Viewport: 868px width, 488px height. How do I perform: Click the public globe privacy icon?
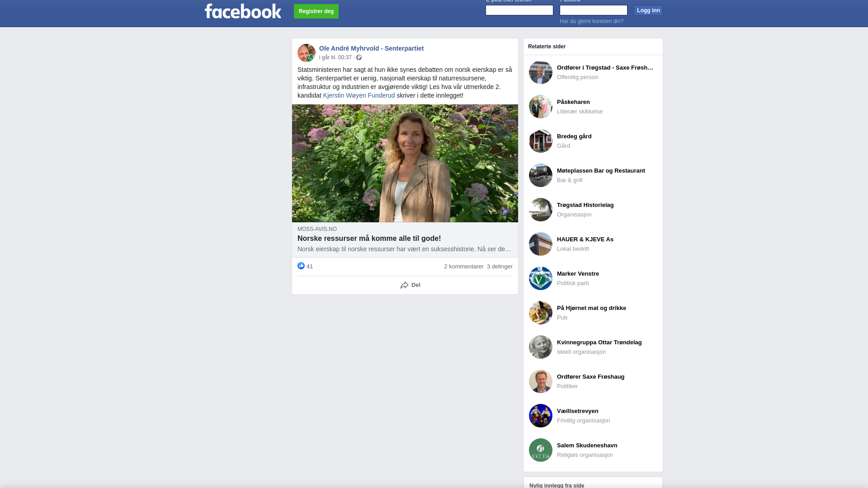pos(359,57)
